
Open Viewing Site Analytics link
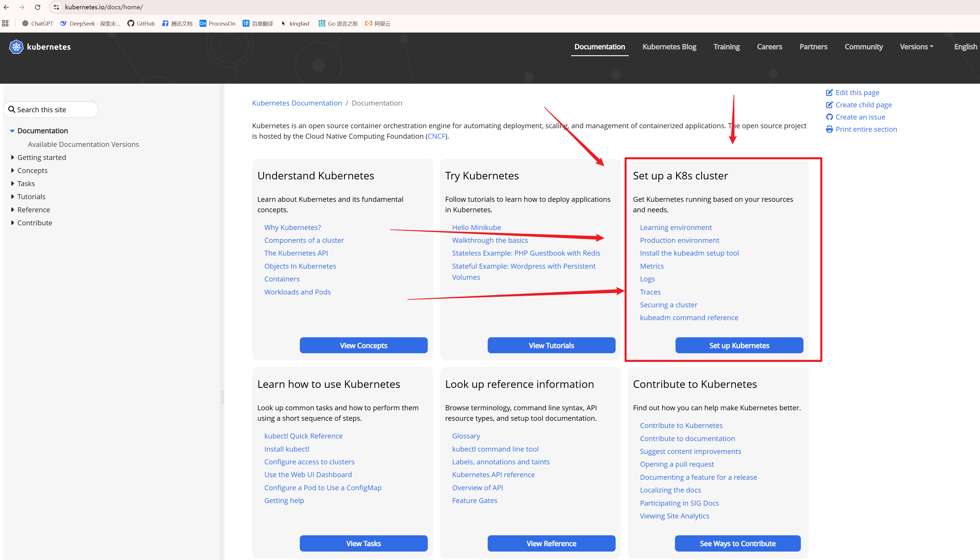pos(675,516)
